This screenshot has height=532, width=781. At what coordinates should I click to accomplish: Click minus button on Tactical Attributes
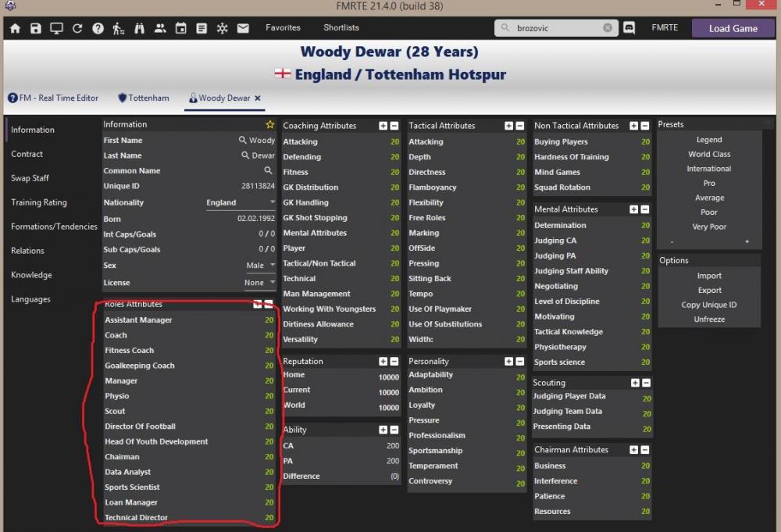[x=519, y=126]
